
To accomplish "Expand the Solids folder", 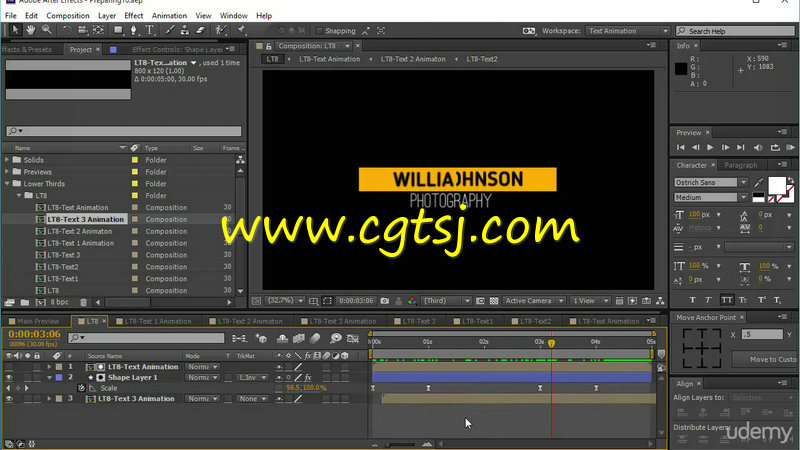I will tap(7, 160).
